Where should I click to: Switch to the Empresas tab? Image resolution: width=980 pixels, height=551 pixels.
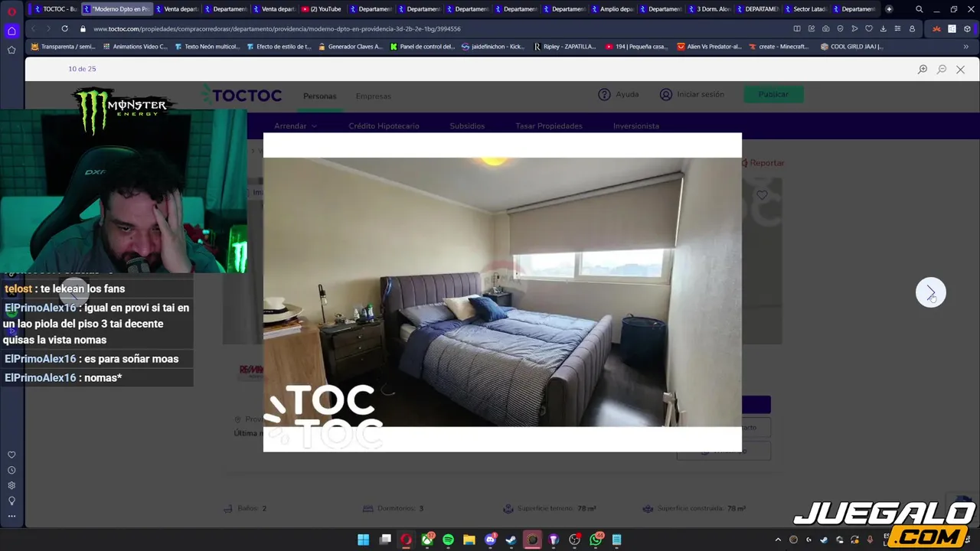click(373, 96)
